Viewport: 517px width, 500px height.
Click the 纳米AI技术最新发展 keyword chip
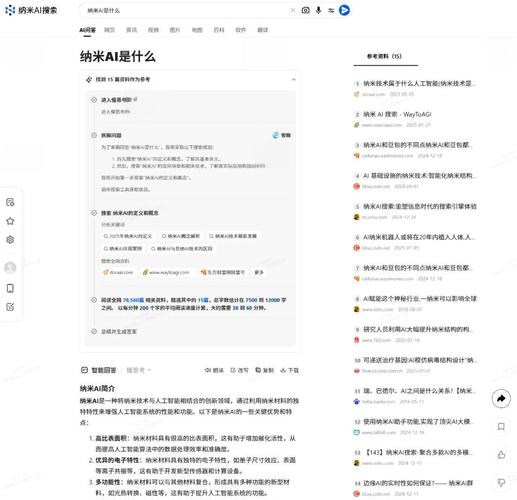coord(233,236)
